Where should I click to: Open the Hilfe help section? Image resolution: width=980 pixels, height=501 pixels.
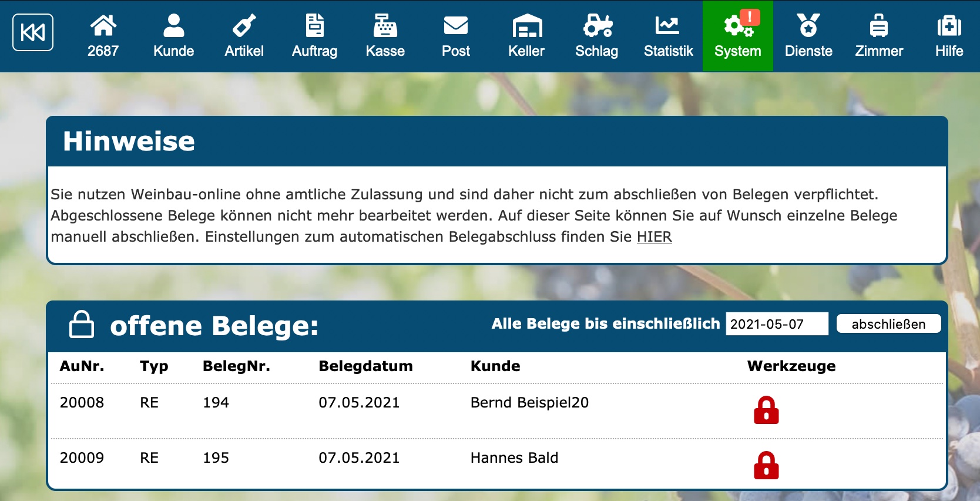(x=949, y=35)
